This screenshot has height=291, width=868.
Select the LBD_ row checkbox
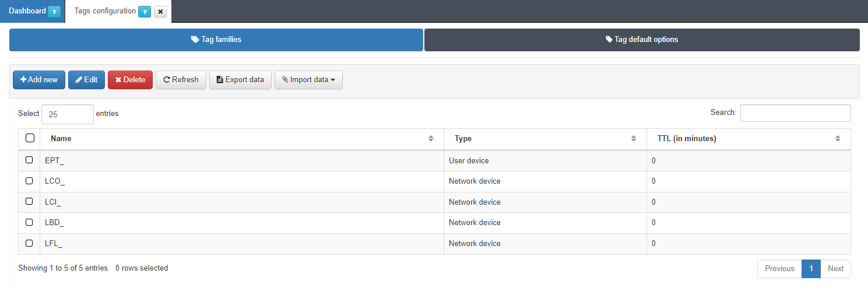click(x=29, y=222)
